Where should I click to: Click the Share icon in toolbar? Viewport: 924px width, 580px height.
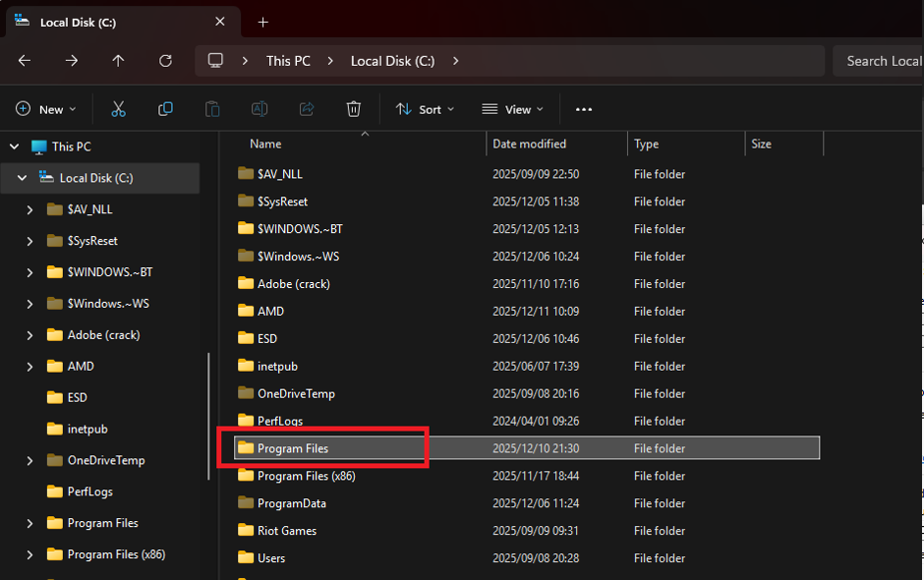[x=307, y=109]
